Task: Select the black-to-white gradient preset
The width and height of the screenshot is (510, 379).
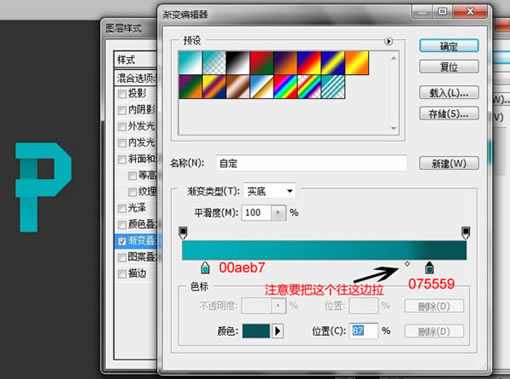Action: [x=238, y=63]
